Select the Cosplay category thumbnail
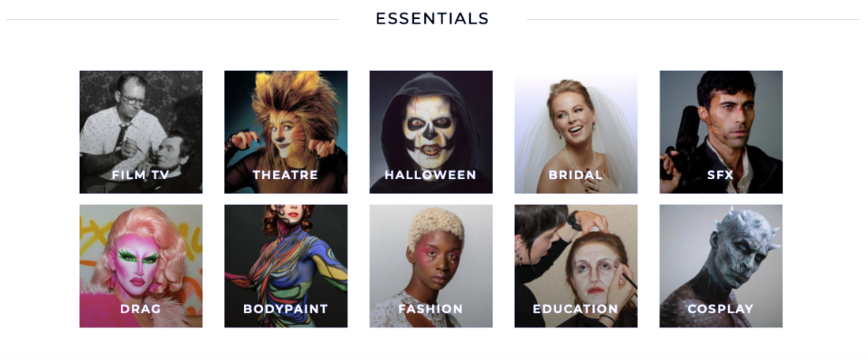Screen dimensions: 868x359 [721, 266]
